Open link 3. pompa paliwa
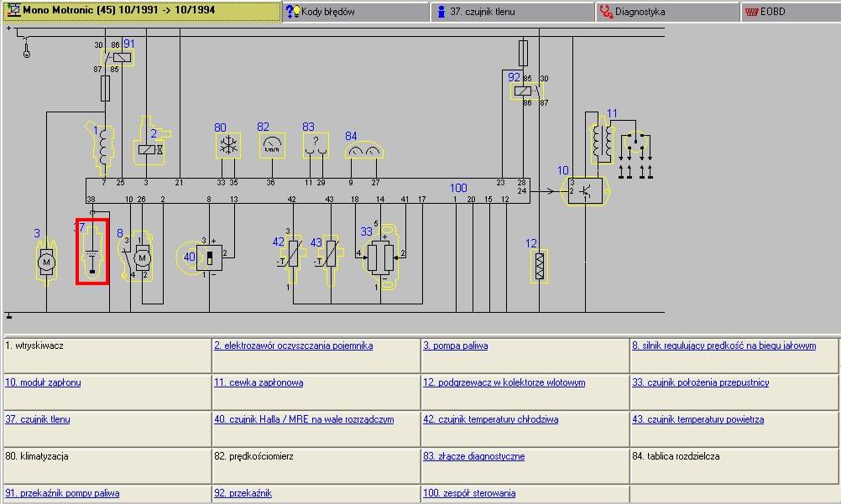This screenshot has width=841, height=504. pos(456,346)
